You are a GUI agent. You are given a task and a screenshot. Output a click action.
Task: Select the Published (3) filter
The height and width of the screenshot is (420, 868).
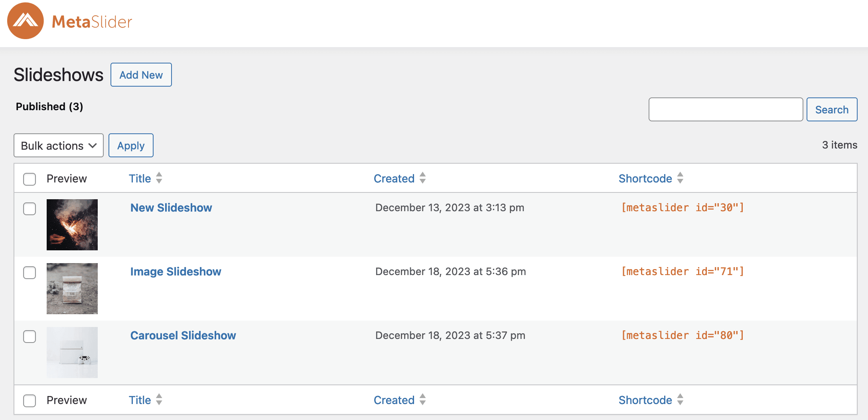point(49,107)
